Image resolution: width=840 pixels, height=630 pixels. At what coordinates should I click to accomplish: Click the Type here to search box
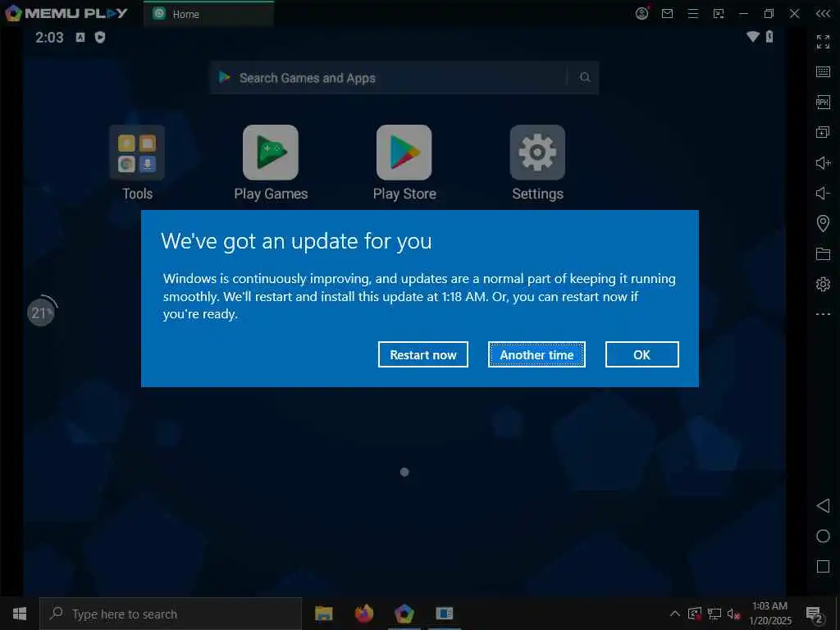(x=171, y=614)
